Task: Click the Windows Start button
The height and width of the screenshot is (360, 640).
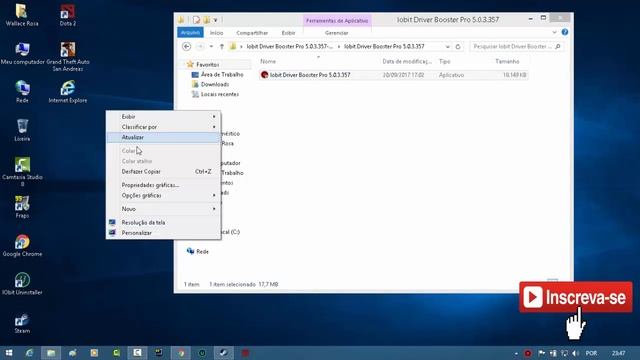Action: pos(9,353)
